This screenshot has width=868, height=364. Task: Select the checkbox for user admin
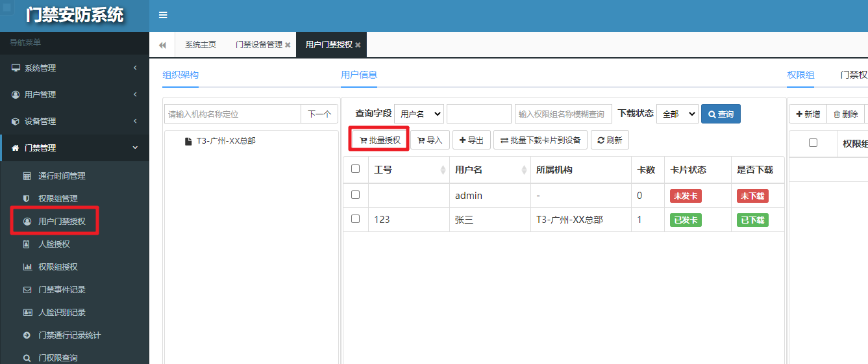tap(355, 194)
